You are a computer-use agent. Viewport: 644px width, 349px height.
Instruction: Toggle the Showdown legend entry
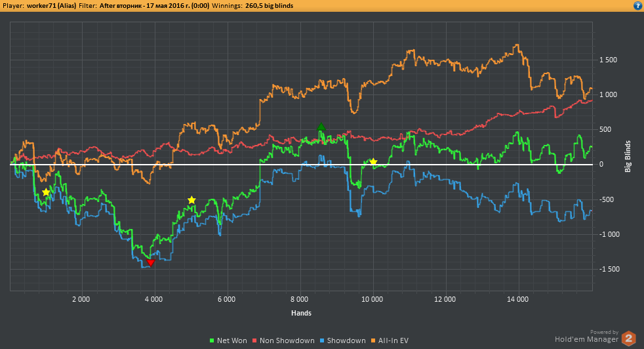click(x=342, y=340)
